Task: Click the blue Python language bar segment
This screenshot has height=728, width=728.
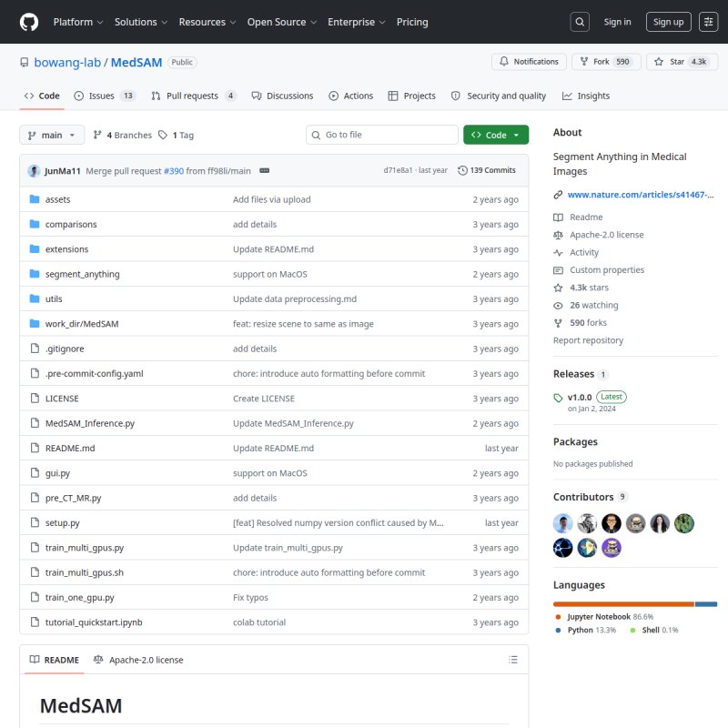Action: pyautogui.click(x=706, y=604)
